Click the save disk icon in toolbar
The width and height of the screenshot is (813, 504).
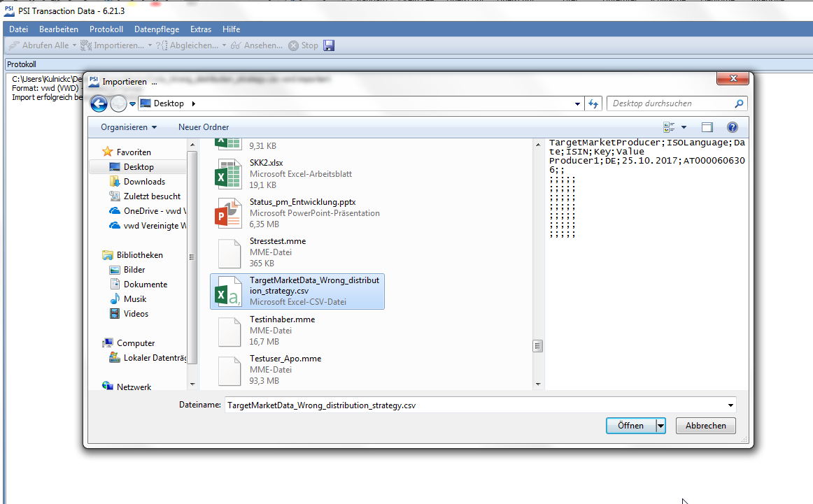[x=329, y=45]
